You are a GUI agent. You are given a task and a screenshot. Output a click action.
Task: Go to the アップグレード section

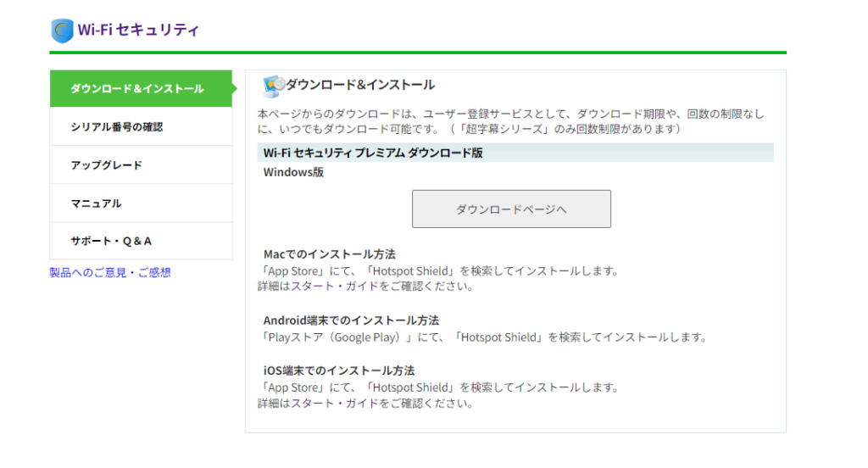[107, 165]
